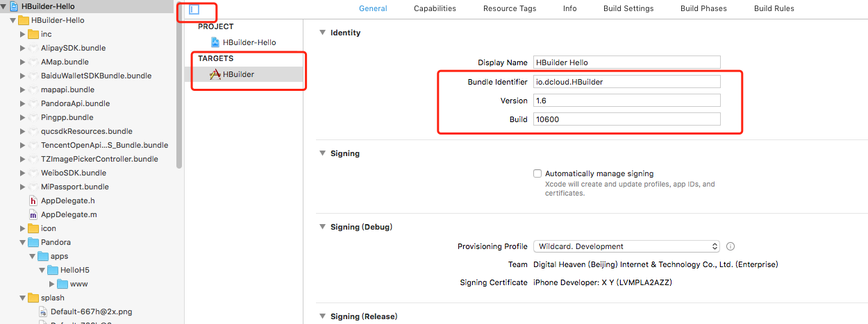Click the AppDelegate.m source file icon
This screenshot has height=324, width=868.
[x=33, y=214]
